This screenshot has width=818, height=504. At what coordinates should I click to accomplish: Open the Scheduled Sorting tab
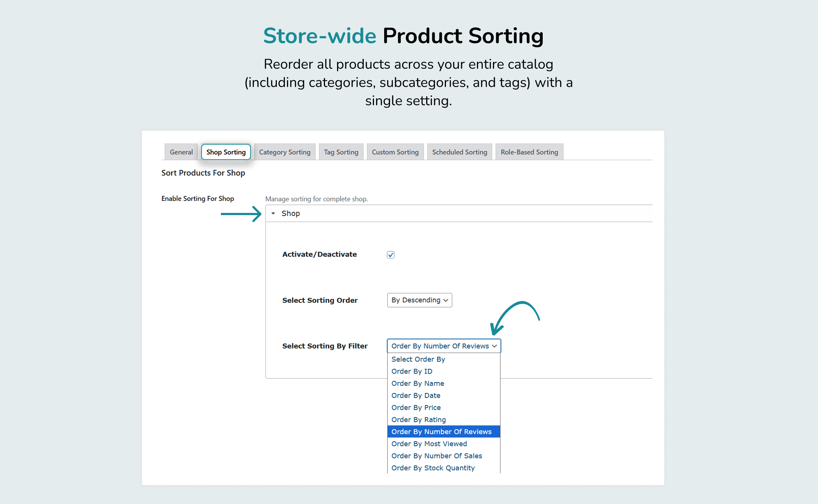click(460, 152)
